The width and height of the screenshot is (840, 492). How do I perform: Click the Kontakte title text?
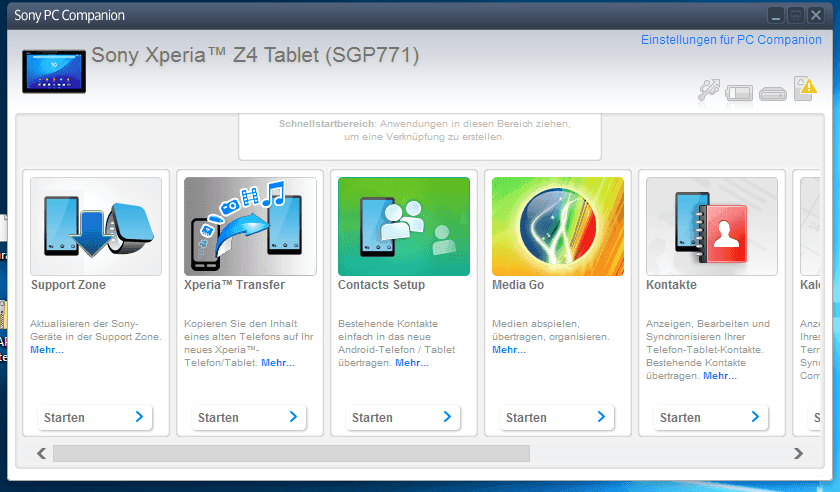tap(671, 285)
